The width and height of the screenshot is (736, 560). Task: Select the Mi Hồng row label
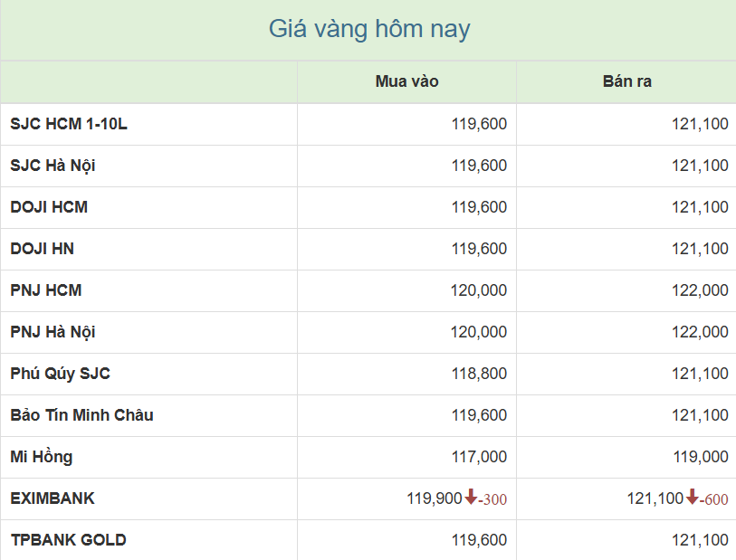(x=42, y=457)
